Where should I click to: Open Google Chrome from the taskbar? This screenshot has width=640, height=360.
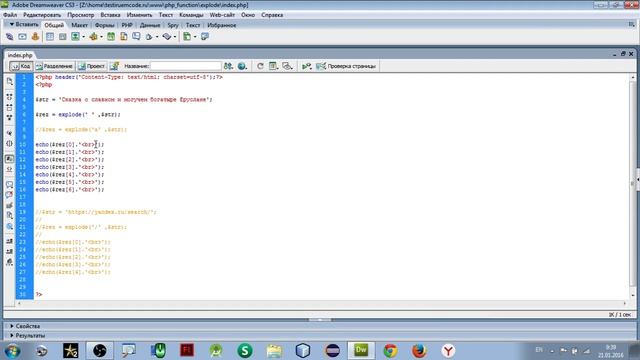pyautogui.click(x=390, y=351)
